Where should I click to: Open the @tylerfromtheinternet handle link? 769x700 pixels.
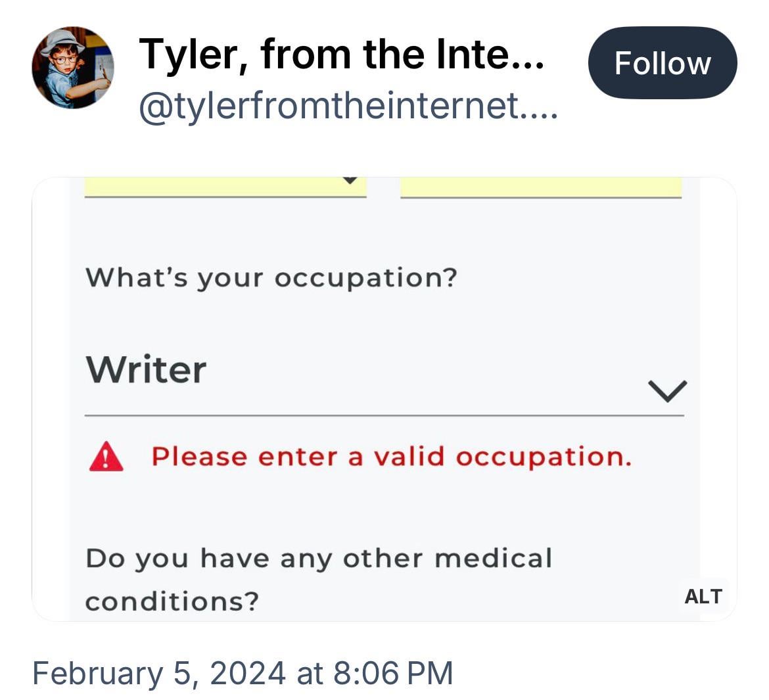348,106
